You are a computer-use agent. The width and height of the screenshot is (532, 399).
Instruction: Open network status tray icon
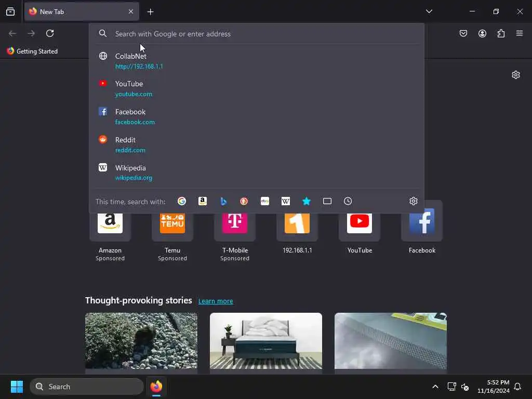pyautogui.click(x=451, y=387)
